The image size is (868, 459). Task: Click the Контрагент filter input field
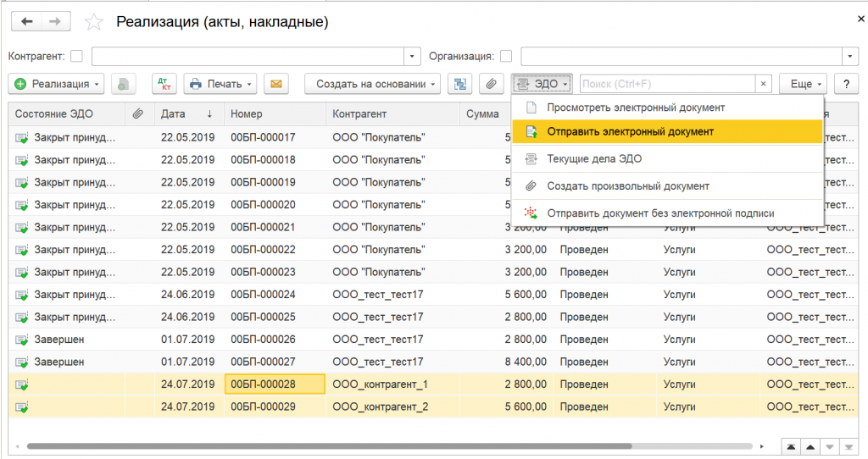(248, 57)
